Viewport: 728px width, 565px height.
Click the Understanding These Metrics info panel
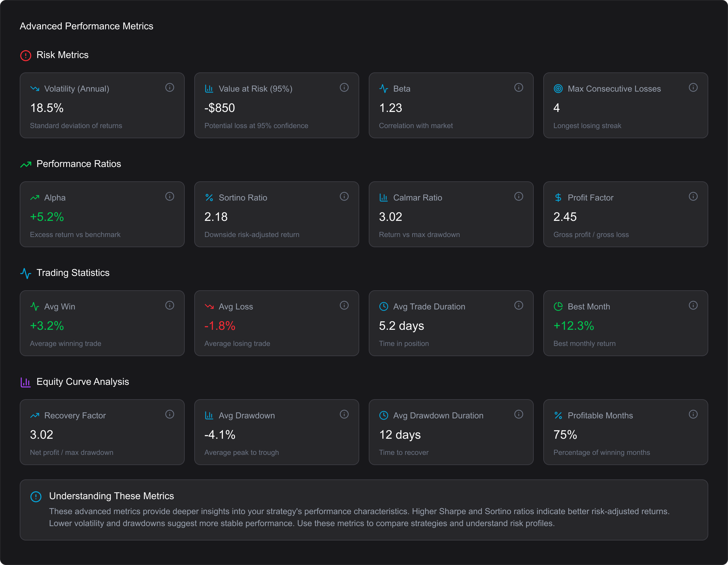(x=363, y=510)
